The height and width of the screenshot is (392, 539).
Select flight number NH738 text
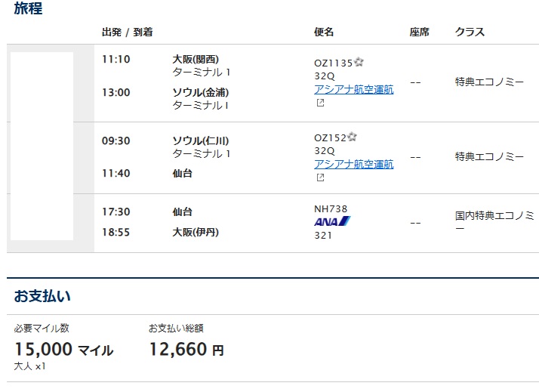pyautogui.click(x=331, y=208)
